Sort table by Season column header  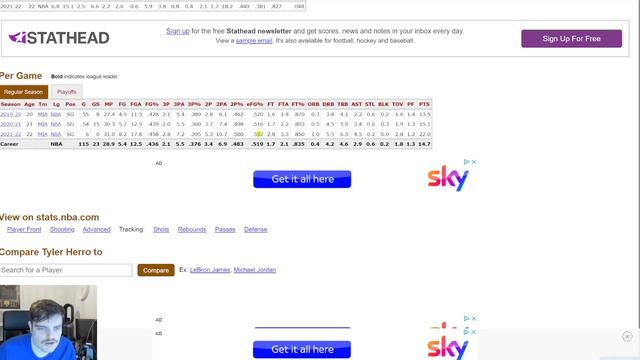(x=11, y=104)
